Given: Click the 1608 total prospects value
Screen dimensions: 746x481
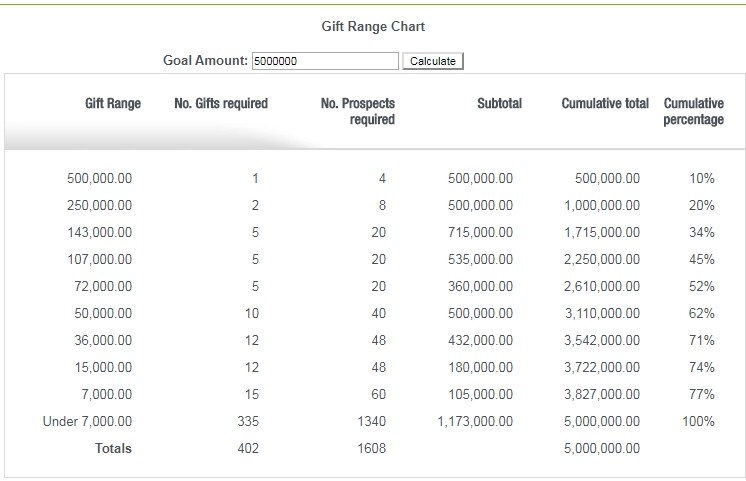Looking at the screenshot, I should click(x=372, y=448).
